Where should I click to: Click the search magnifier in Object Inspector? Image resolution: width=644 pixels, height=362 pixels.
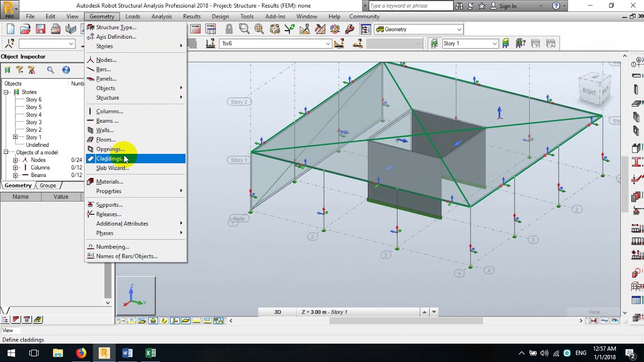50,70
